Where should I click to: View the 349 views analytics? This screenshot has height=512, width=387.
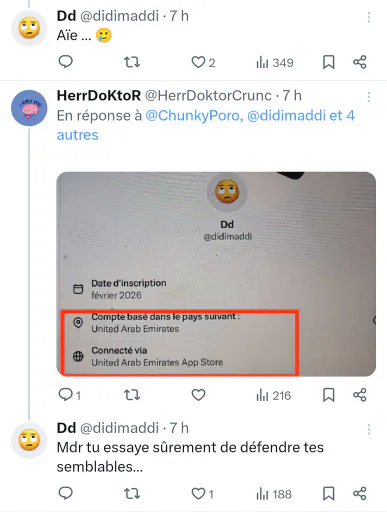(x=275, y=62)
